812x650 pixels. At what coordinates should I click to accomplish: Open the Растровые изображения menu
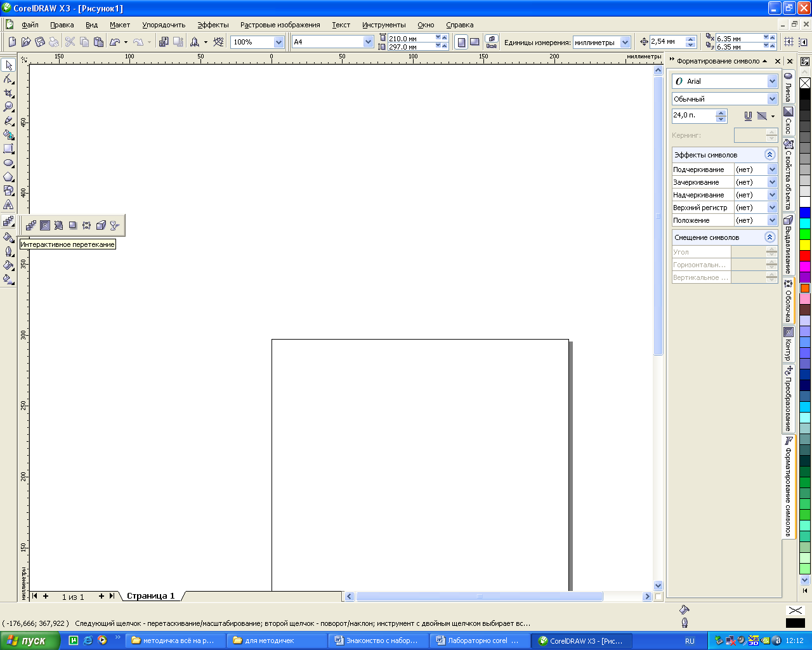tap(280, 25)
